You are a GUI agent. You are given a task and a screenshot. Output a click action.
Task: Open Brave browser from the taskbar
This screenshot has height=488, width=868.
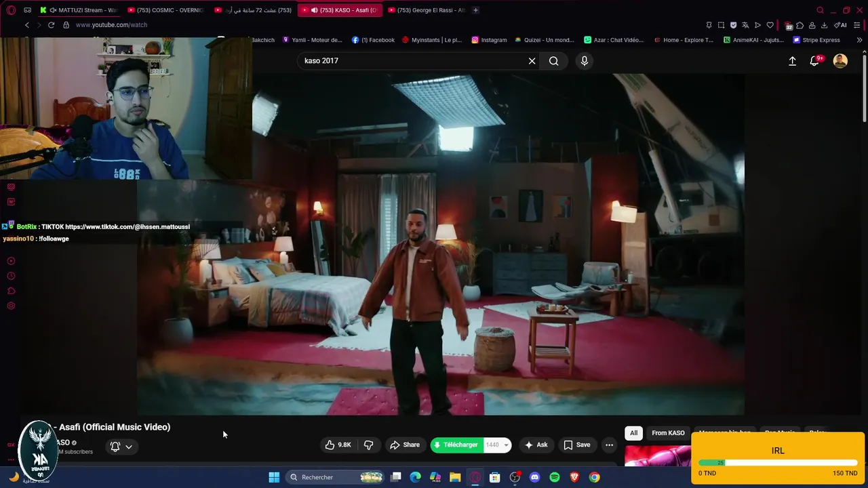pyautogui.click(x=574, y=477)
